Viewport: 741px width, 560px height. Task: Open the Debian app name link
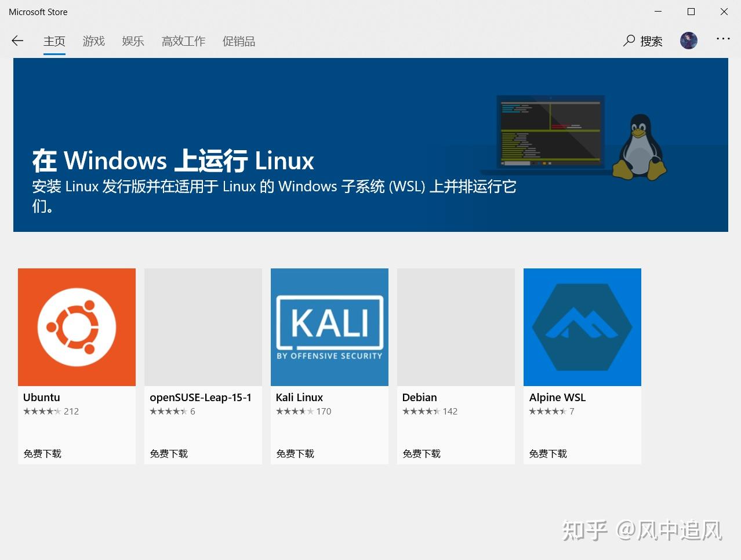click(419, 397)
